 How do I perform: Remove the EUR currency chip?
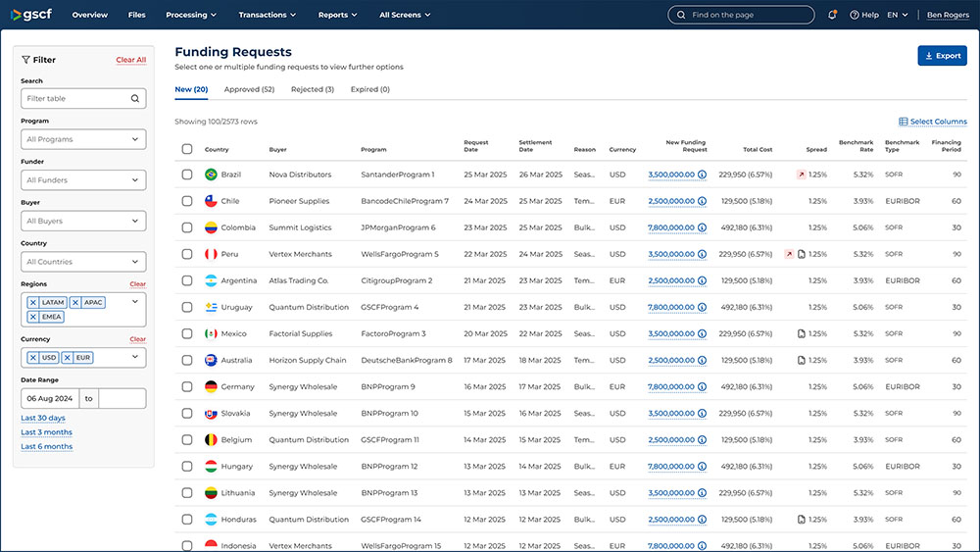[x=68, y=358]
